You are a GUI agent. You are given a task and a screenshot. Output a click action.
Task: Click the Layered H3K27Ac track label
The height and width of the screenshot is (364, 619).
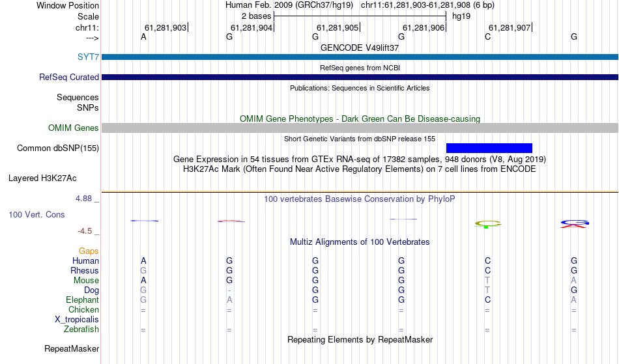(42, 178)
